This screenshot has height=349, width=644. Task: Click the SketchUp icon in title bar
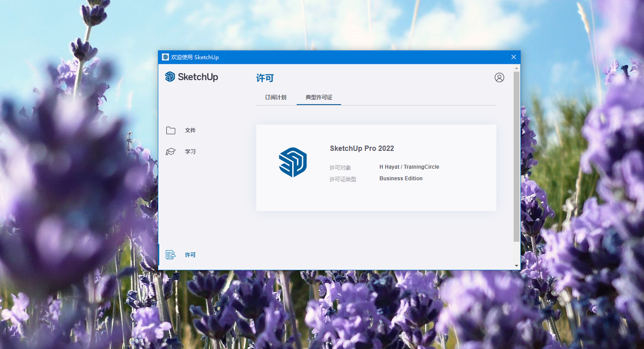166,57
